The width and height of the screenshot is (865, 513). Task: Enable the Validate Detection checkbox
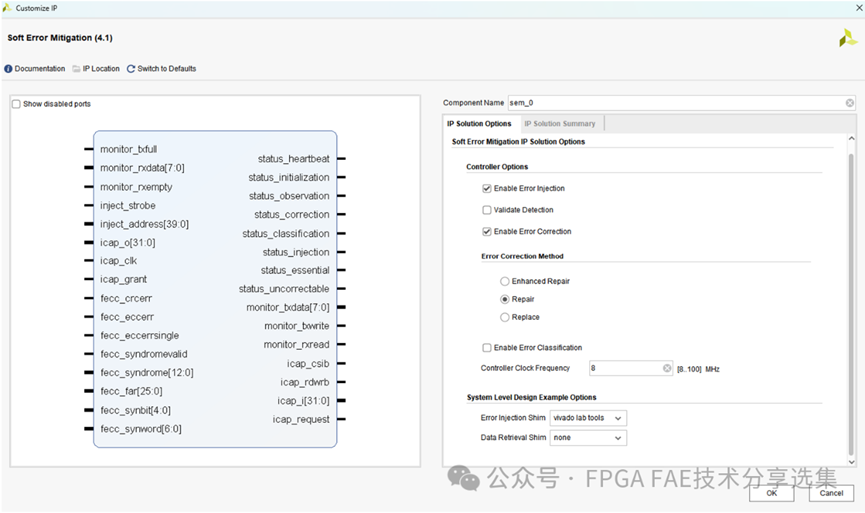(x=487, y=210)
